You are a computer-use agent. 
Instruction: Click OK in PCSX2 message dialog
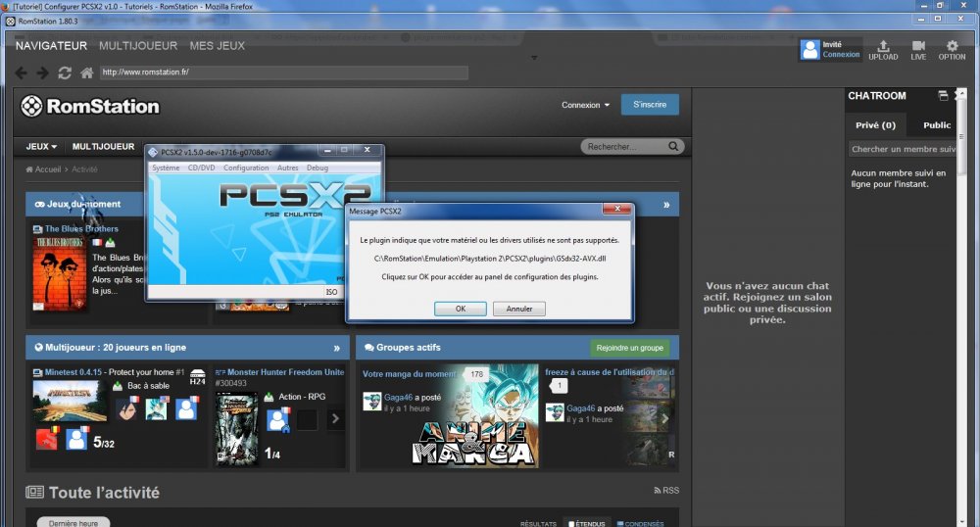pos(461,309)
